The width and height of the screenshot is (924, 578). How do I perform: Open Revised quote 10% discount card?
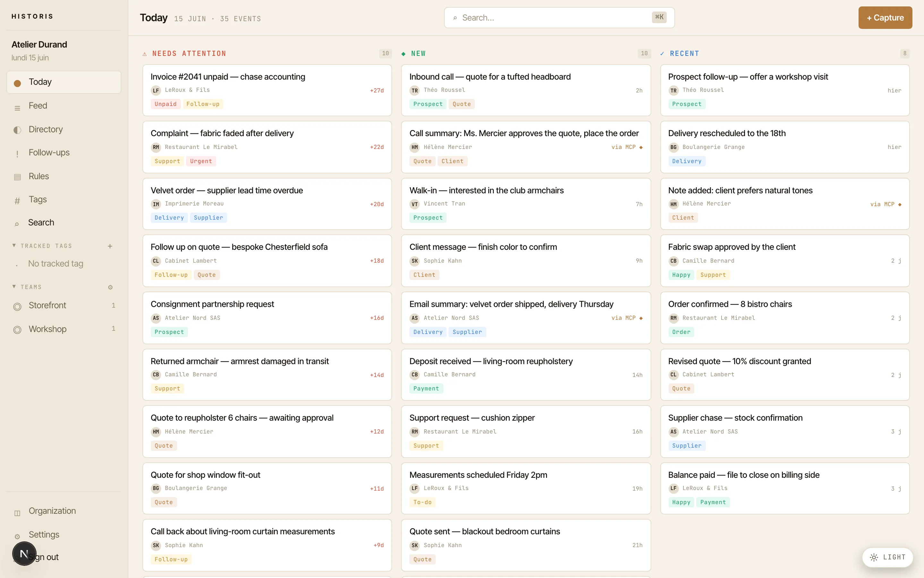pos(785,375)
